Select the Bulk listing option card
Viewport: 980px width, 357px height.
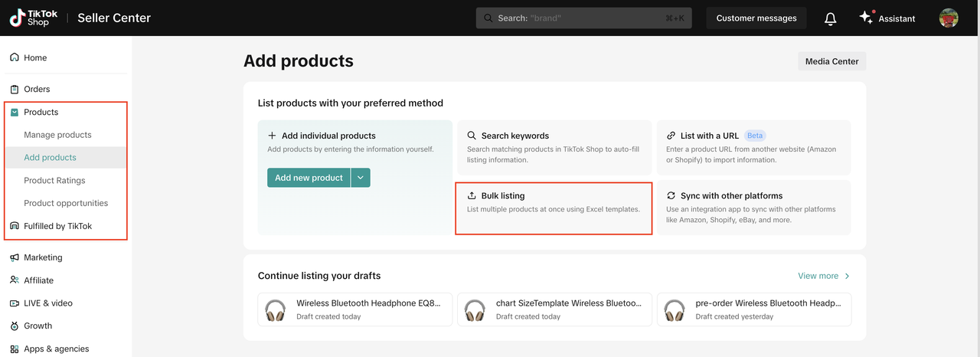click(554, 208)
